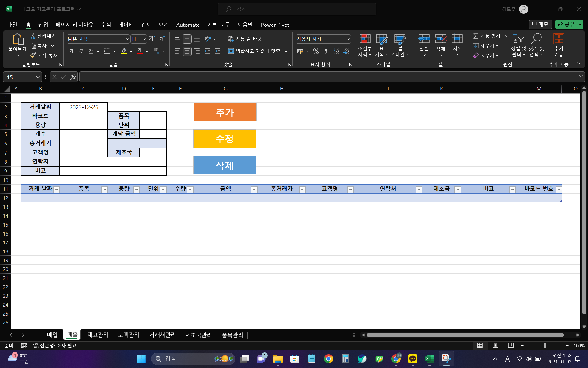Viewport: 588px width, 368px height.
Task: Click the Conditional Formatting (조건부 서식) icon
Action: click(x=364, y=39)
